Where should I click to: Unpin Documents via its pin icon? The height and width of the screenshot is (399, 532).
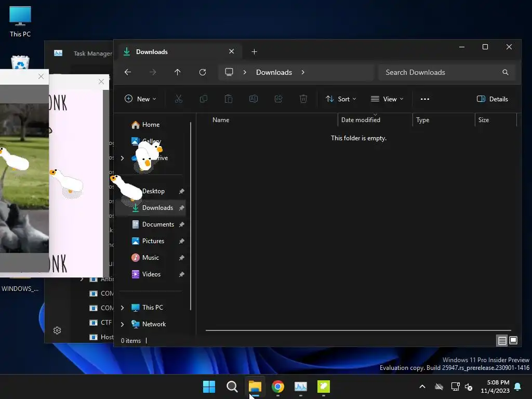(181, 224)
